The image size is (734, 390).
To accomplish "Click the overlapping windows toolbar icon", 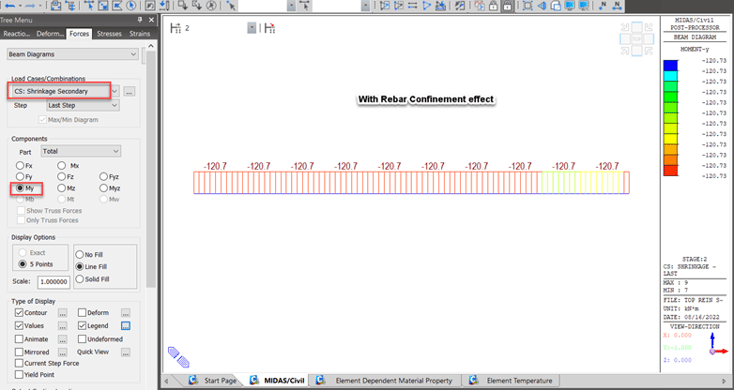I will coord(556,6).
